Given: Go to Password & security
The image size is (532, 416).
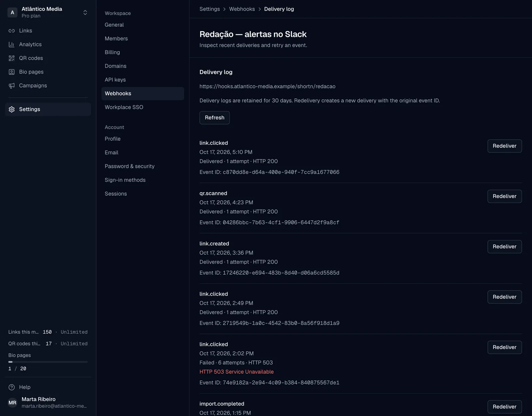Looking at the screenshot, I should (143, 166).
